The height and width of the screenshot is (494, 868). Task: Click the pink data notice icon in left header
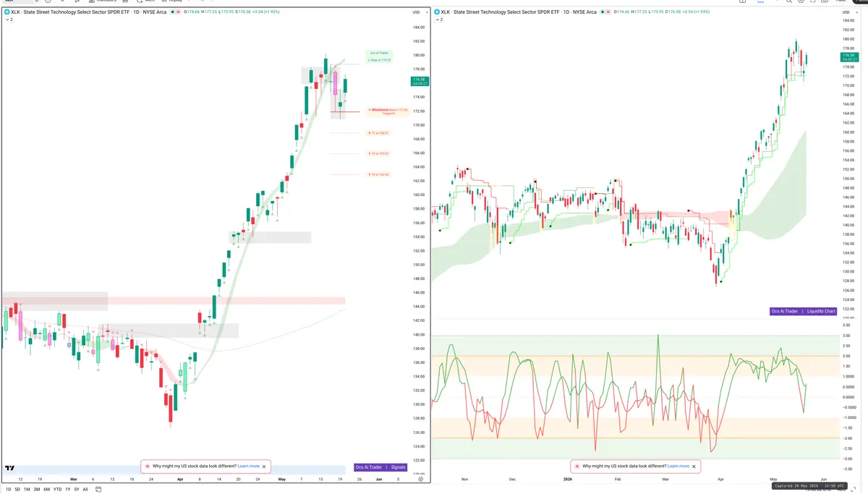tap(179, 12)
